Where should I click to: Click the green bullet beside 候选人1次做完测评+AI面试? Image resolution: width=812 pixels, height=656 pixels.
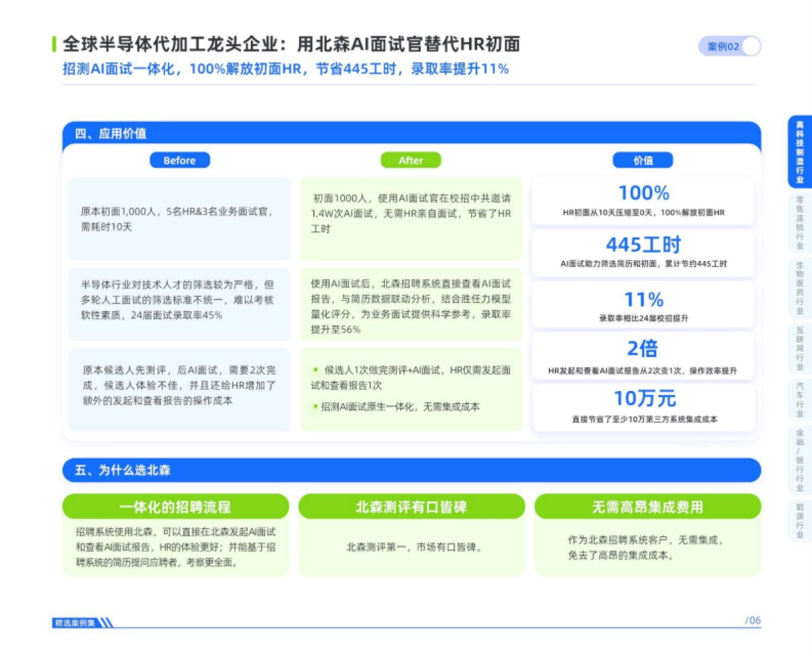(316, 369)
